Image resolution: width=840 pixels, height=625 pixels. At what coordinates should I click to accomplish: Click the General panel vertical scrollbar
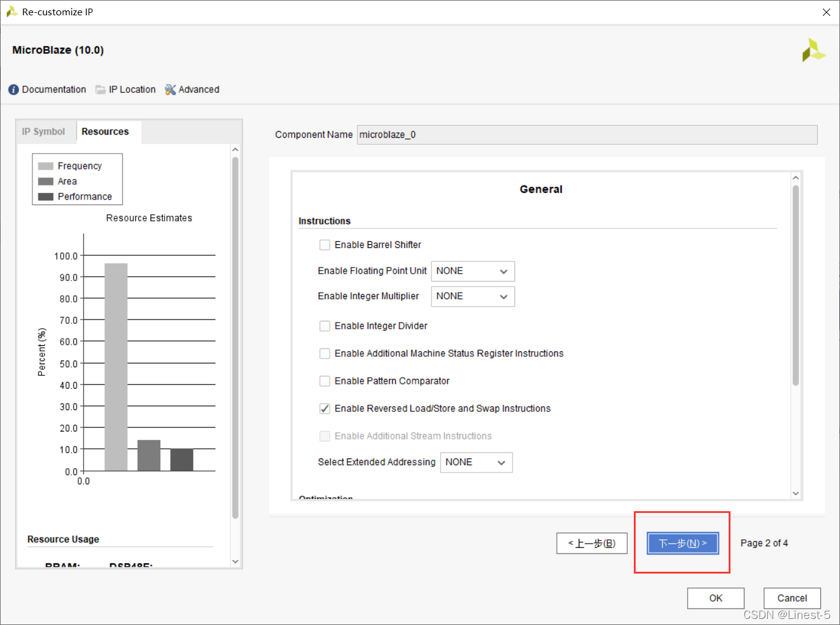tap(796, 285)
